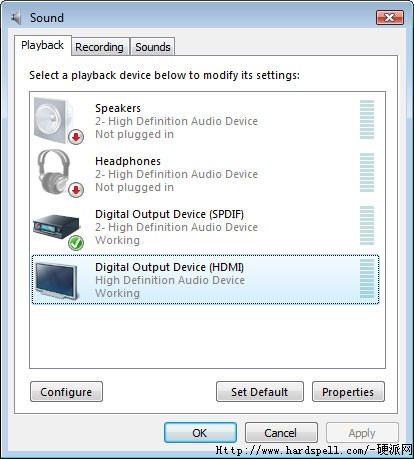
Task: Select the Speakers device name
Action: pos(118,108)
